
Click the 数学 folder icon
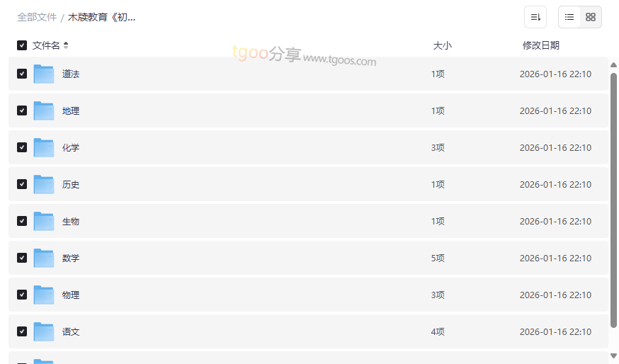[44, 258]
